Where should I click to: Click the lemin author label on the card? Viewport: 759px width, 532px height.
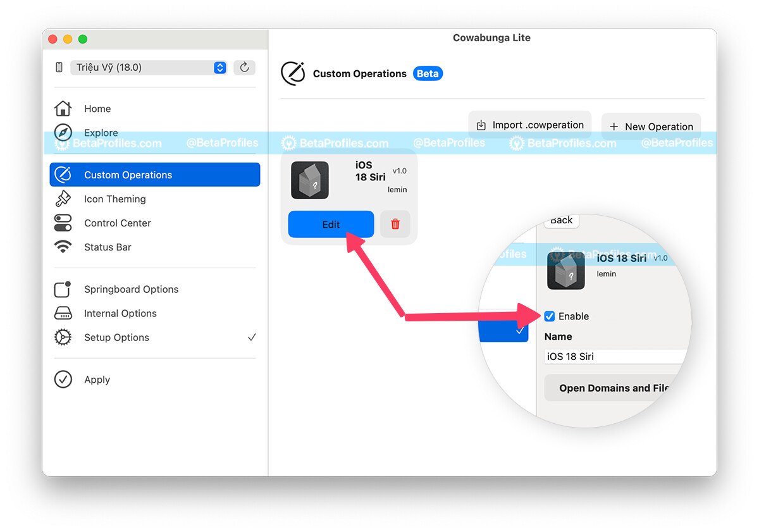point(397,190)
